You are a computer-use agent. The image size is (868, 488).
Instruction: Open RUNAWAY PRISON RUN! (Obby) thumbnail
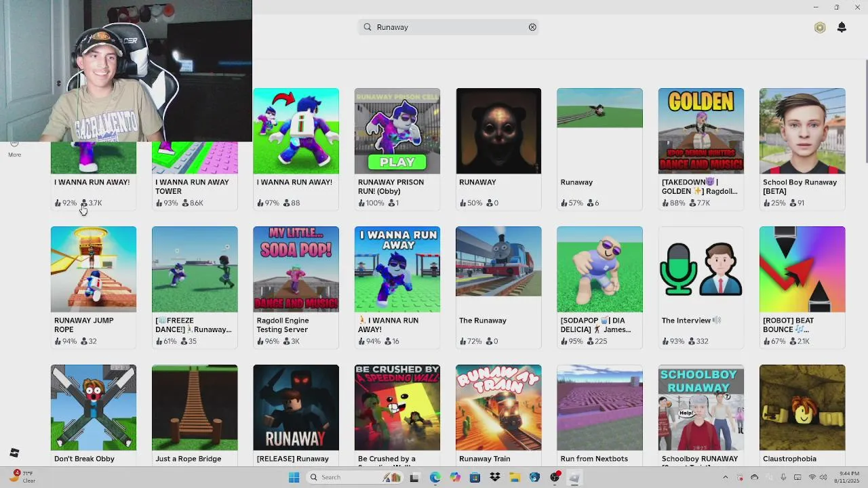coord(397,131)
